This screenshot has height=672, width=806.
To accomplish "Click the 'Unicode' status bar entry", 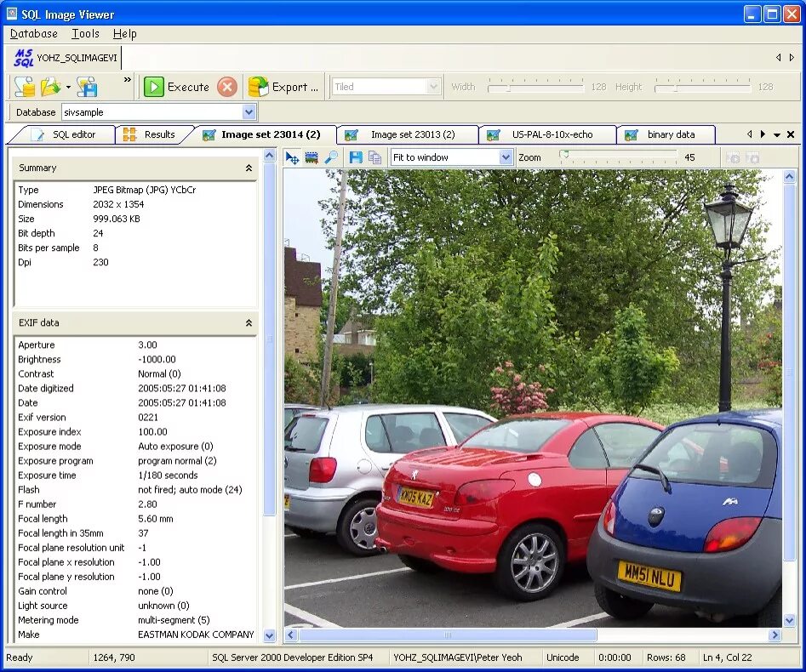I will coord(563,658).
